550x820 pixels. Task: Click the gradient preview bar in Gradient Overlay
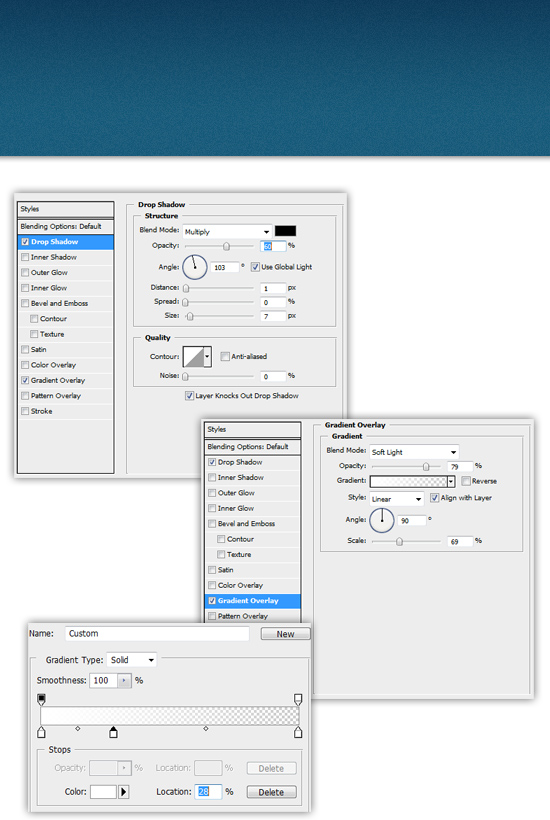click(x=408, y=481)
